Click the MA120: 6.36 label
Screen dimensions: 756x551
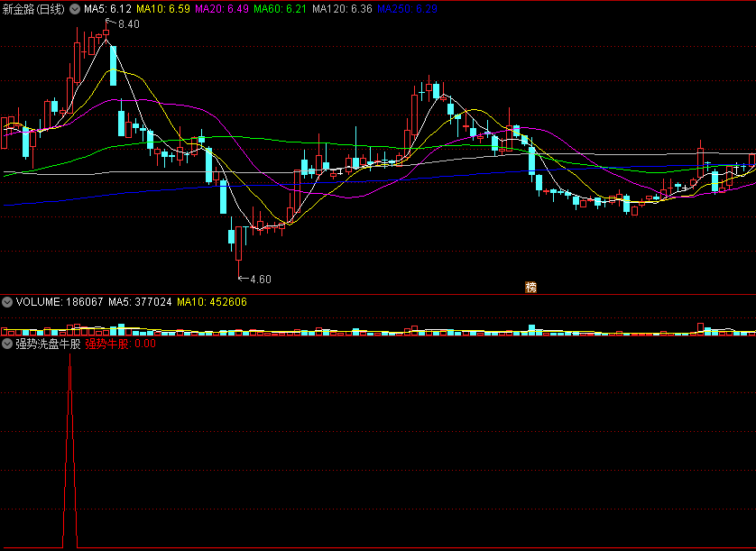click(x=342, y=9)
